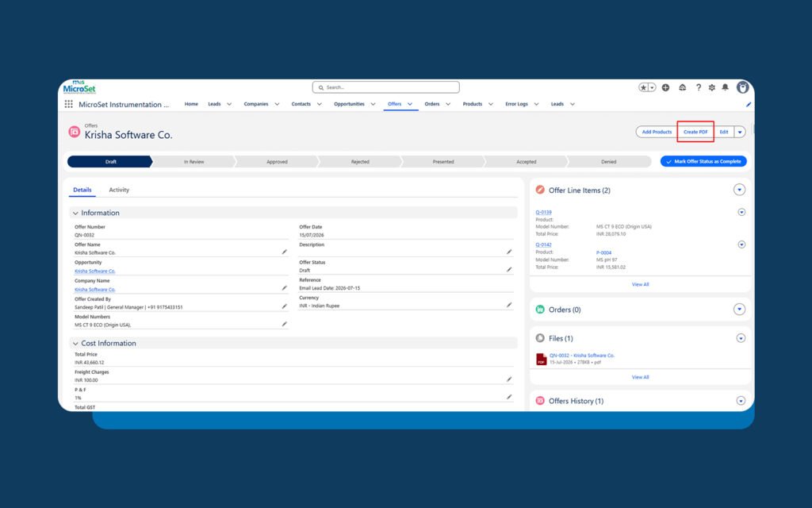Click the Edit button
This screenshot has width=812, height=508.
pos(724,133)
